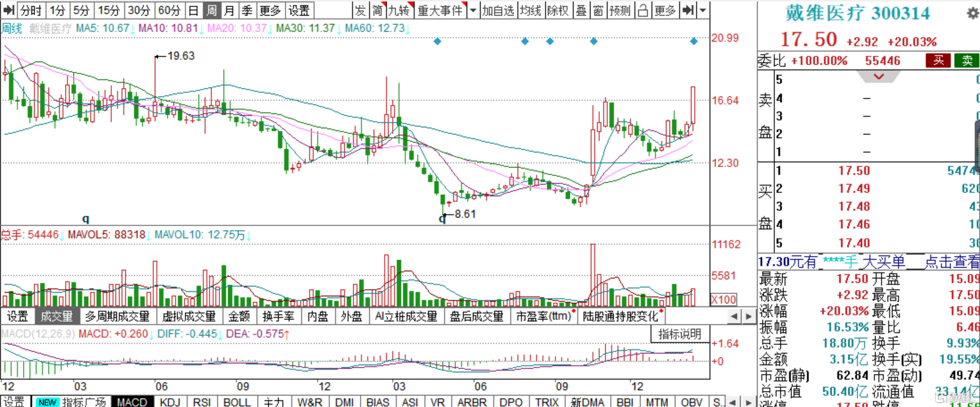The image size is (980, 407).
Task: Switch to the BOLL indicator tab
Action: (x=237, y=402)
